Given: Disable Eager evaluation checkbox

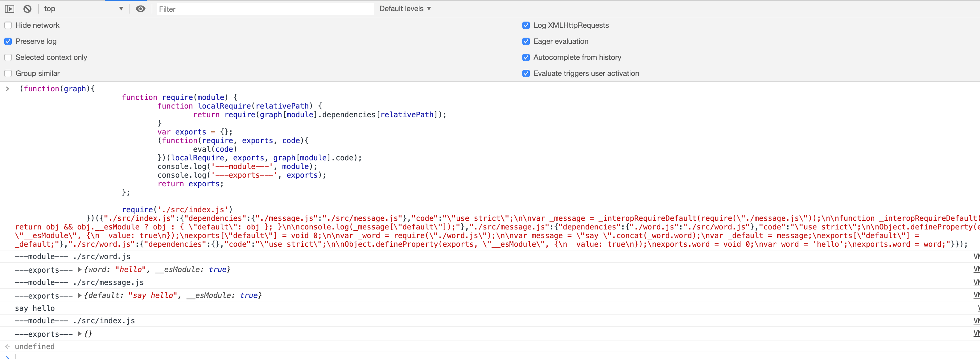Looking at the screenshot, I should pyautogui.click(x=526, y=41).
